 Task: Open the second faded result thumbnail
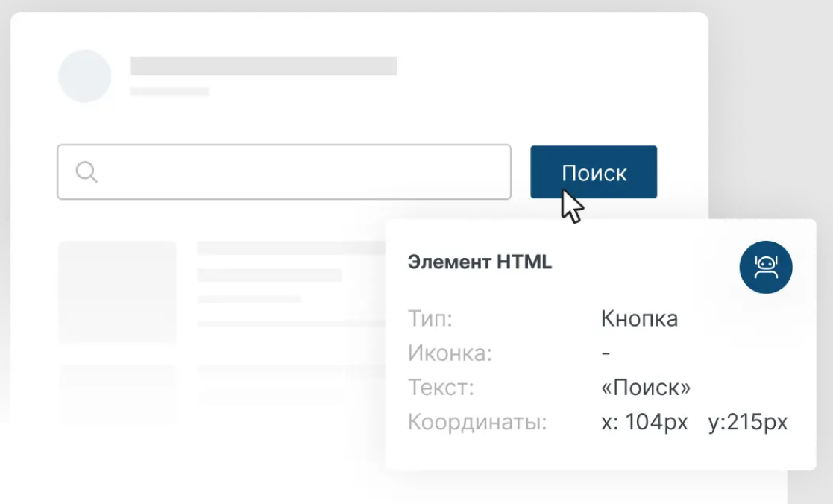117,391
